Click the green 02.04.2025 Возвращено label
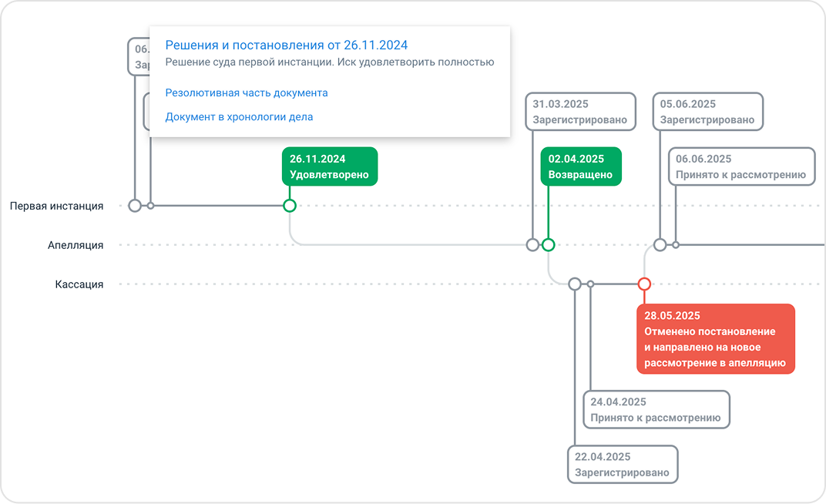This screenshot has height=504, width=826. click(x=580, y=166)
